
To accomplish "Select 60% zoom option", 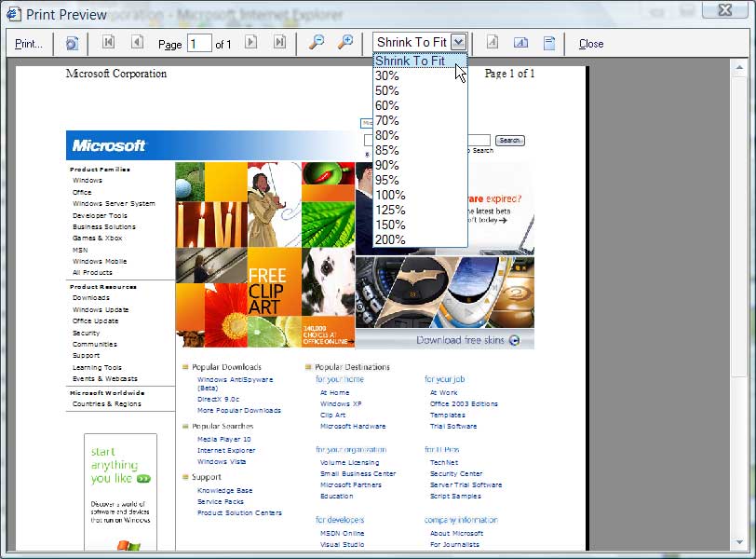I will (420, 105).
